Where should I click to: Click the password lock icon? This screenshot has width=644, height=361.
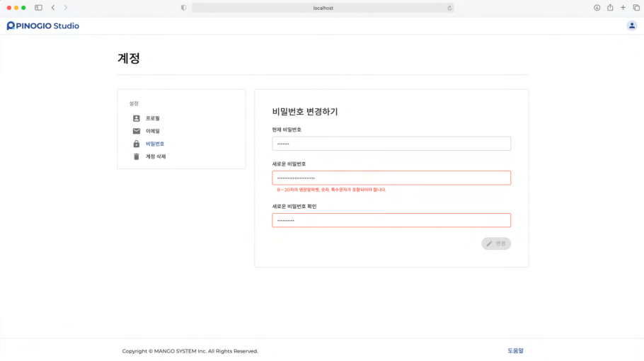pos(137,144)
